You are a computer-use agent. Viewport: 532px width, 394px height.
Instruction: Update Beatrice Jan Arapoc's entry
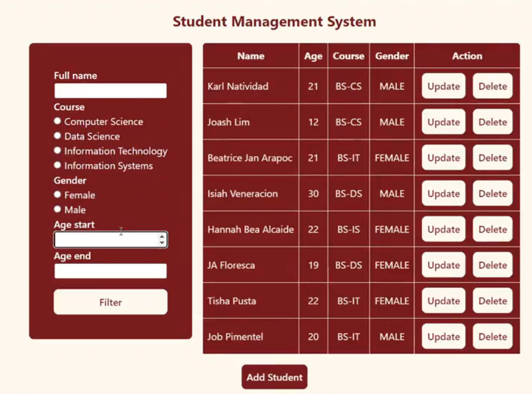443,157
